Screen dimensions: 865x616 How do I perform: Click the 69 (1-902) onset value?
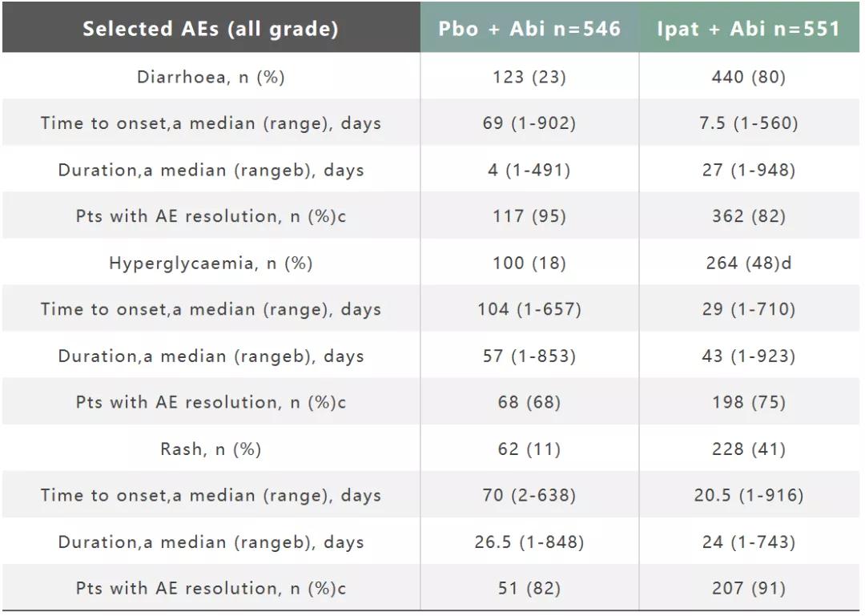click(x=529, y=123)
